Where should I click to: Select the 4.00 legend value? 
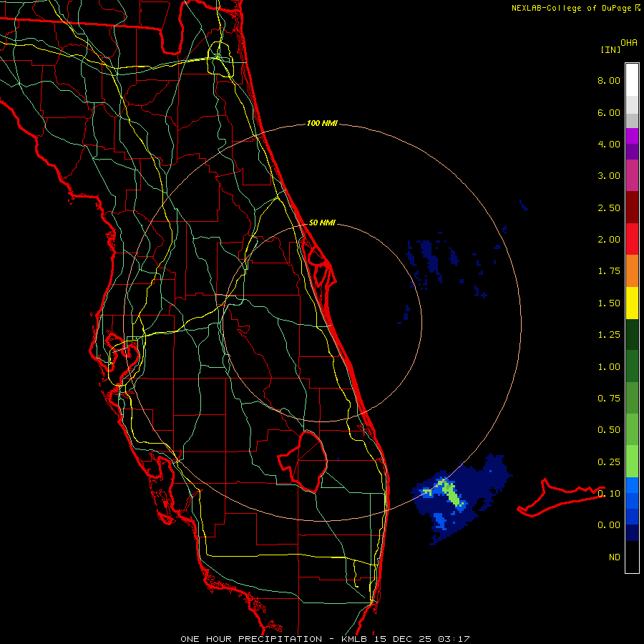coord(609,144)
